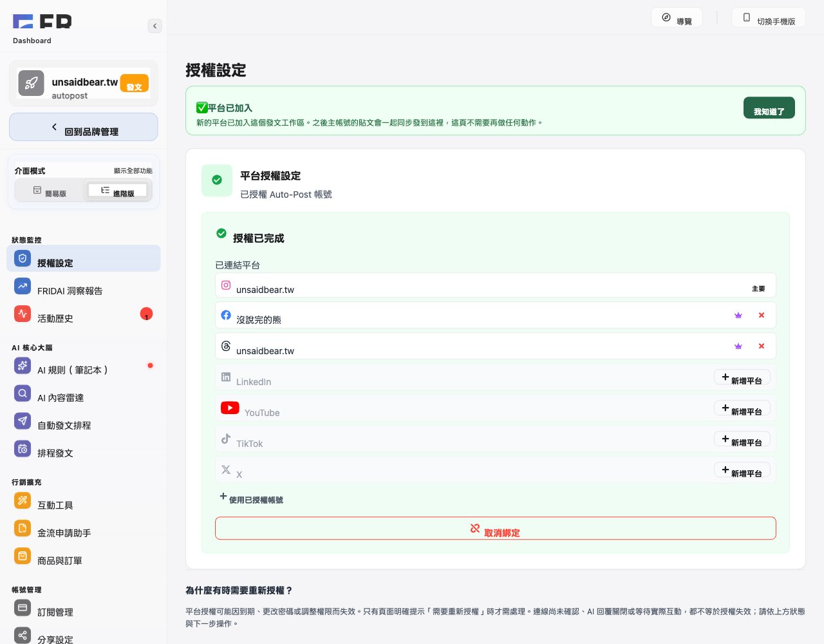This screenshot has width=824, height=644.
Task: Switch interface mode to 簡易版
Action: click(x=50, y=191)
